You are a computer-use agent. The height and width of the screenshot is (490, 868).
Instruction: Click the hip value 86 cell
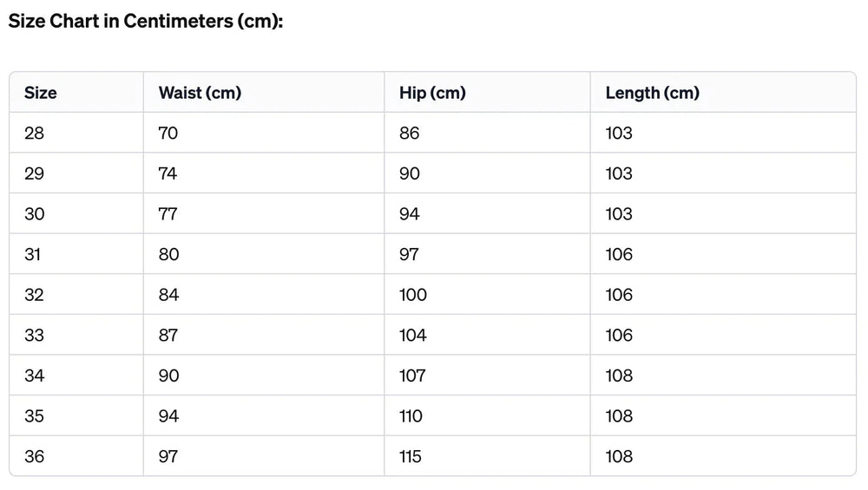tap(409, 134)
